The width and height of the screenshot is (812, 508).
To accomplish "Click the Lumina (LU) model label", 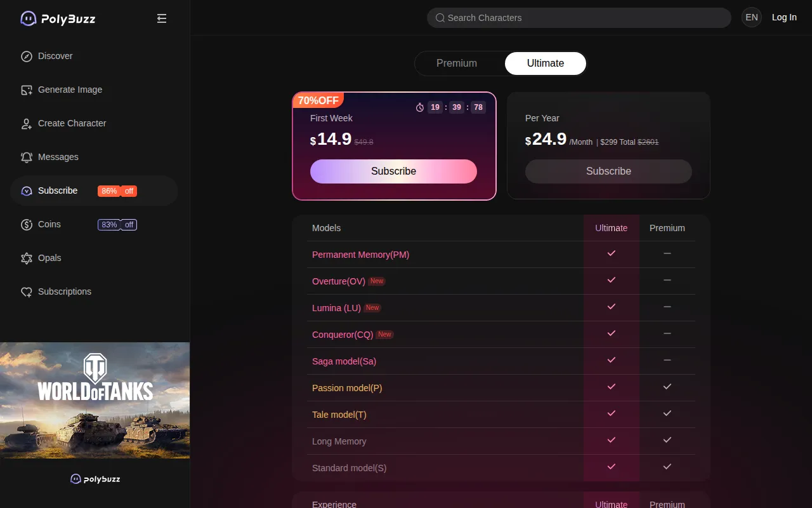I will coord(336,308).
